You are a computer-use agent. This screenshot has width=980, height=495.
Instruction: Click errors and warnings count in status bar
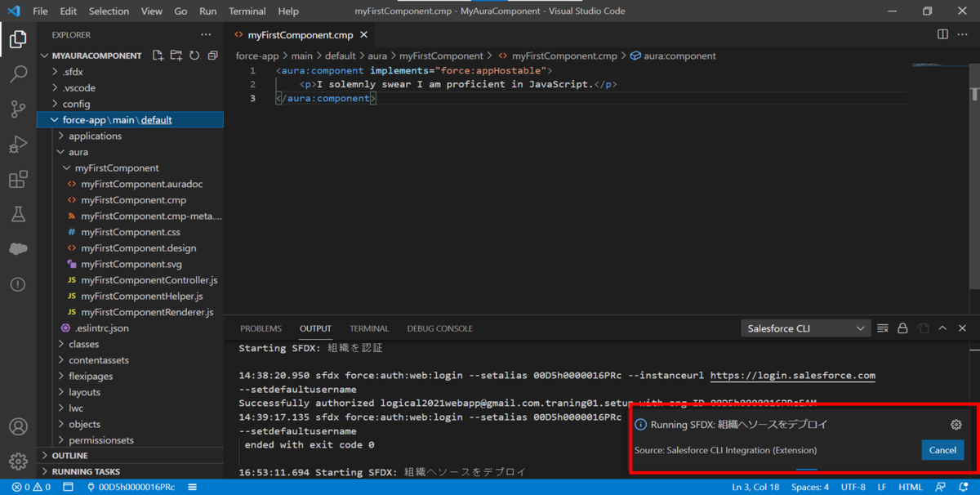[31, 487]
